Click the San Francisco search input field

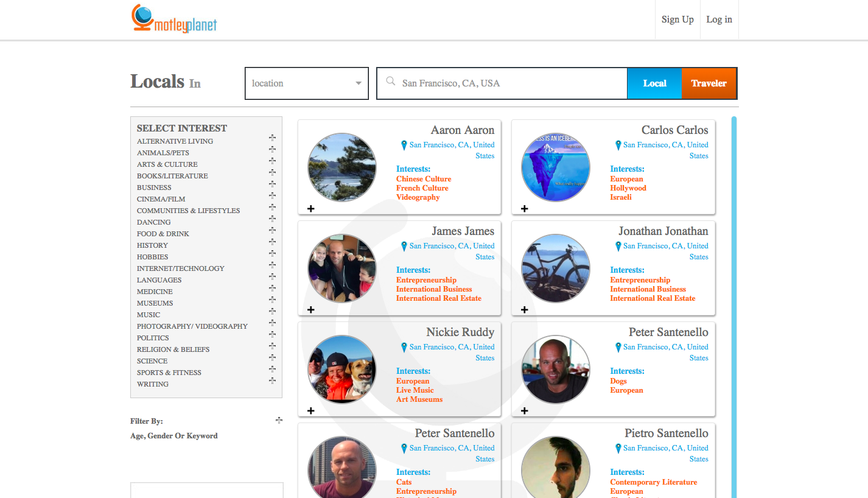(502, 83)
